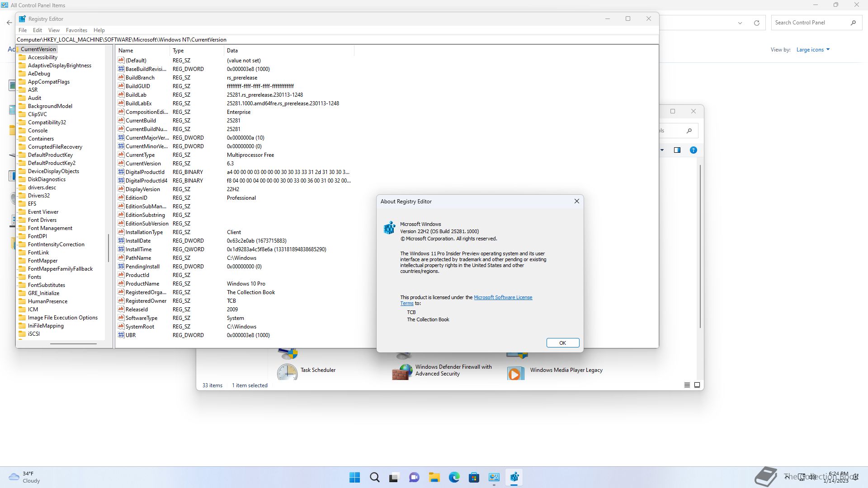This screenshot has width=868, height=488.
Task: Sort values by the Type column header
Action: coord(197,51)
